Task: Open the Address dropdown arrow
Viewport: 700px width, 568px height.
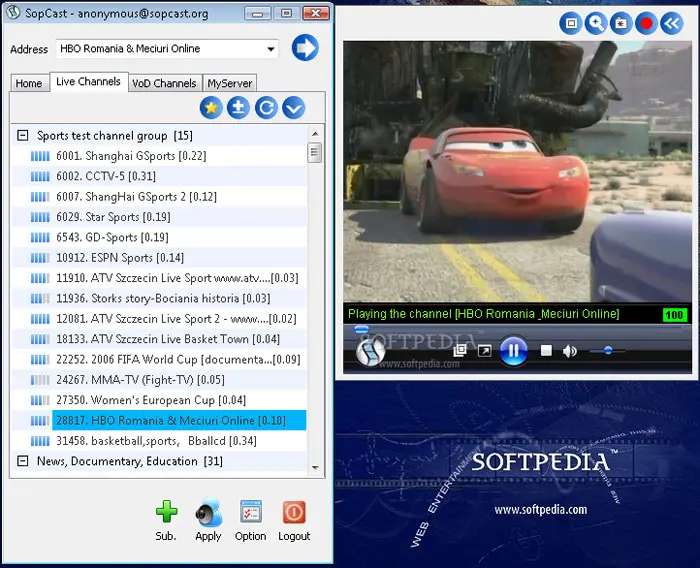Action: coord(271,49)
